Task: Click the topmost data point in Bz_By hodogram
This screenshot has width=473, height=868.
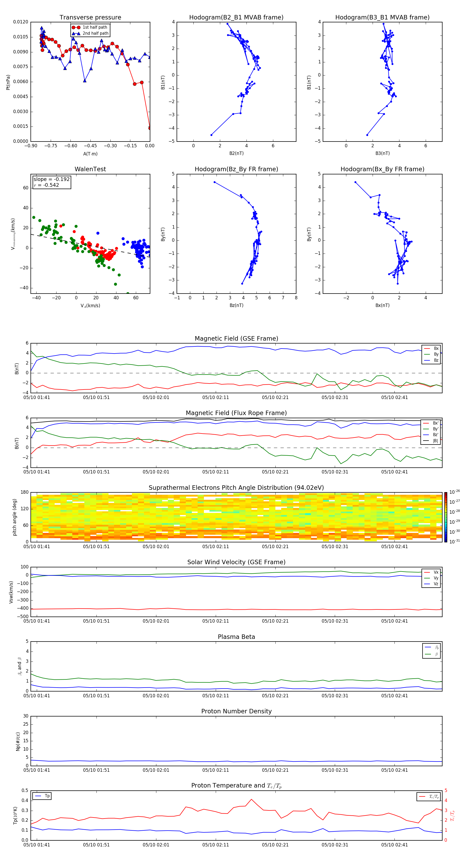Action: pyautogui.click(x=214, y=182)
